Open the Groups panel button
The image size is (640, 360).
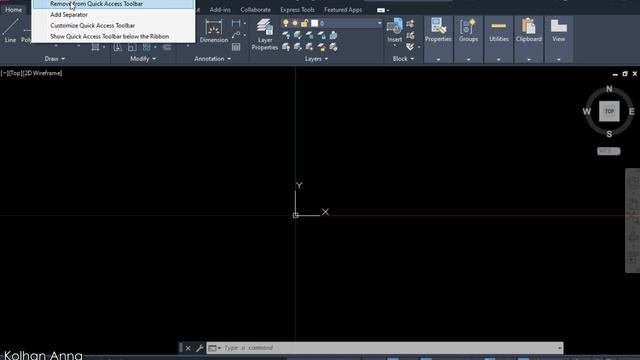[468, 31]
